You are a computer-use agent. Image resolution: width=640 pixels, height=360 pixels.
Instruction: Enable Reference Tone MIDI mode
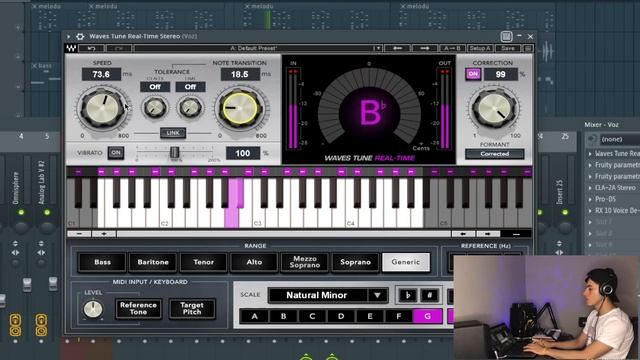tap(138, 309)
